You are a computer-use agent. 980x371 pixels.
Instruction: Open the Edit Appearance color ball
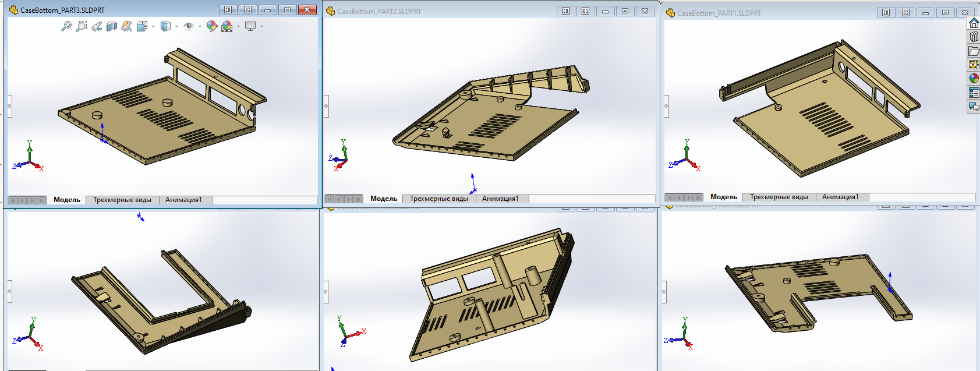(x=212, y=26)
